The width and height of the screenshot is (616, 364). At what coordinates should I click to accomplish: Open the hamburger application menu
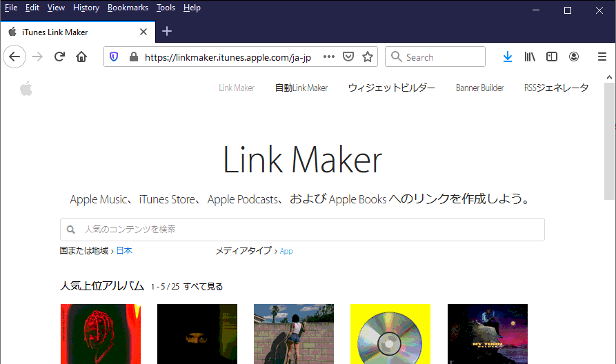coord(602,57)
